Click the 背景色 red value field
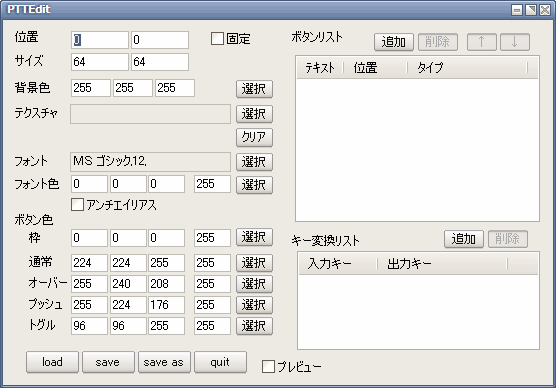 click(x=91, y=88)
